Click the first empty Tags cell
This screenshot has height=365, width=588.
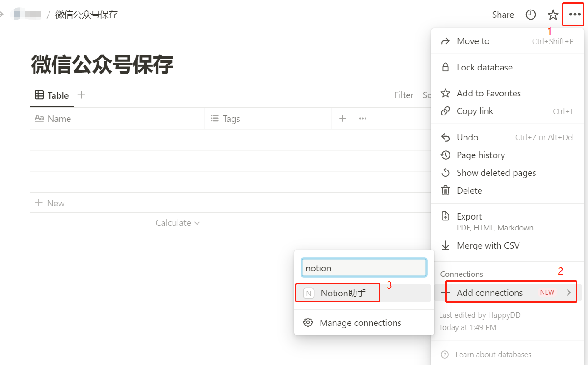tap(268, 140)
